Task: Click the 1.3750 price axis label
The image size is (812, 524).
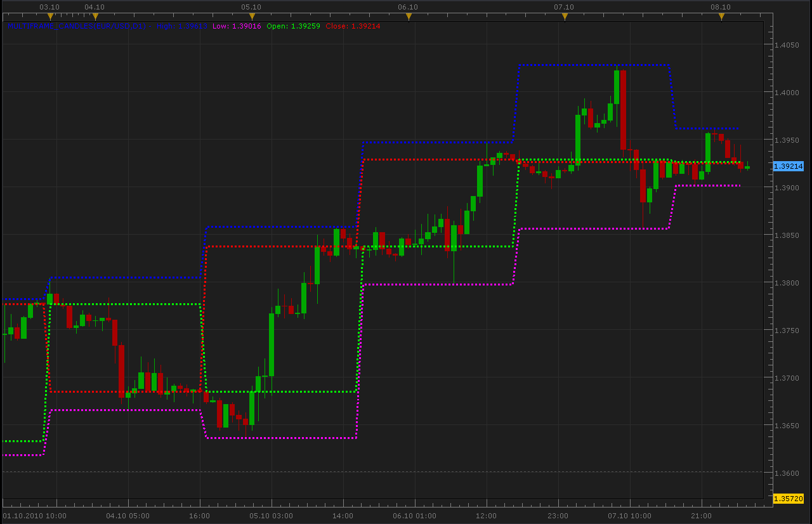Action: pos(787,331)
